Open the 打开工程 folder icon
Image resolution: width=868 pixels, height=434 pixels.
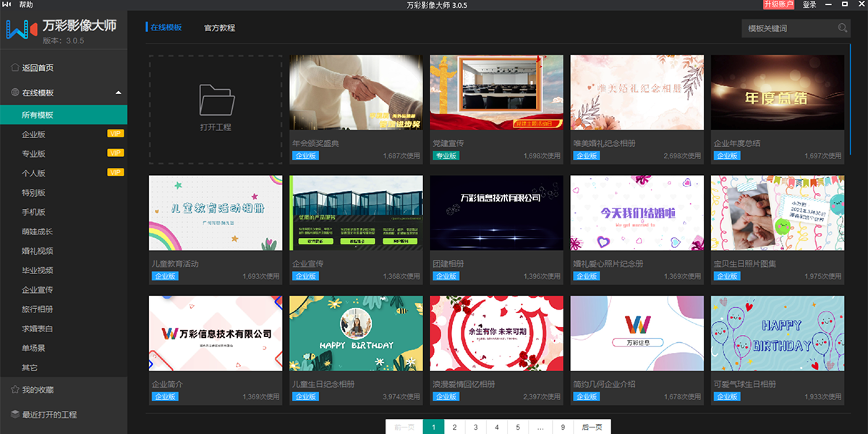[x=216, y=101]
